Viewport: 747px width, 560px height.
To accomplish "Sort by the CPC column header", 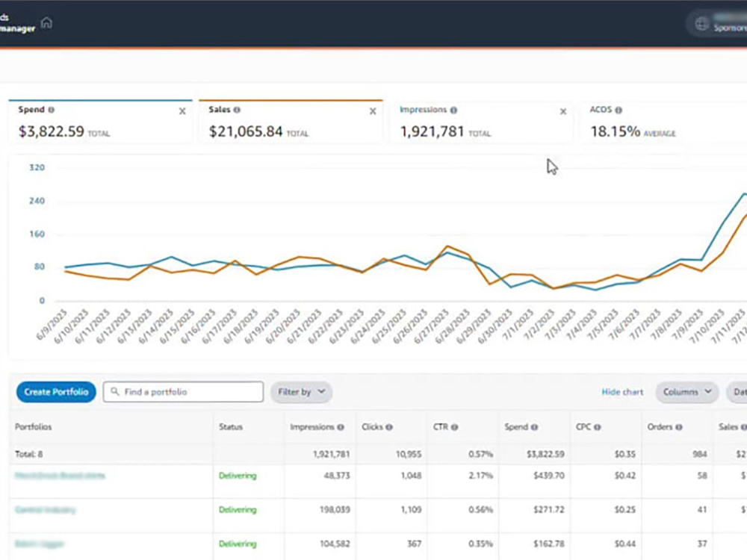I will [583, 426].
